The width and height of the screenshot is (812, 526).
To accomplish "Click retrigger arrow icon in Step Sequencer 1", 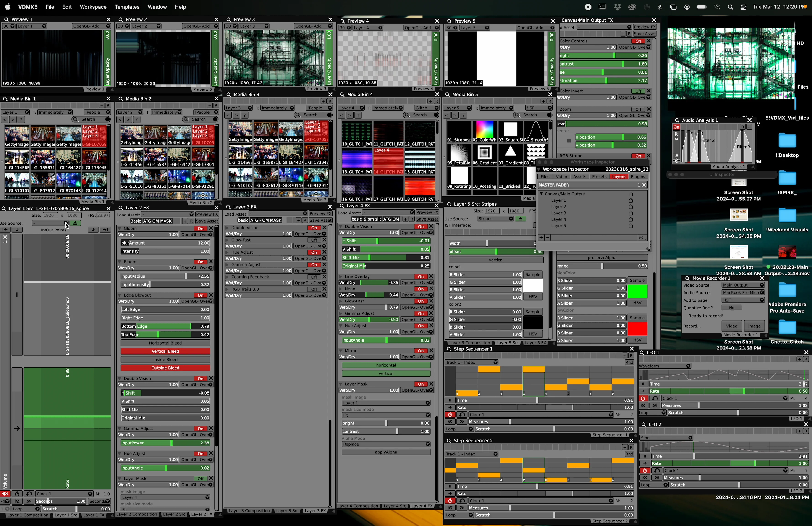I will pos(462,414).
